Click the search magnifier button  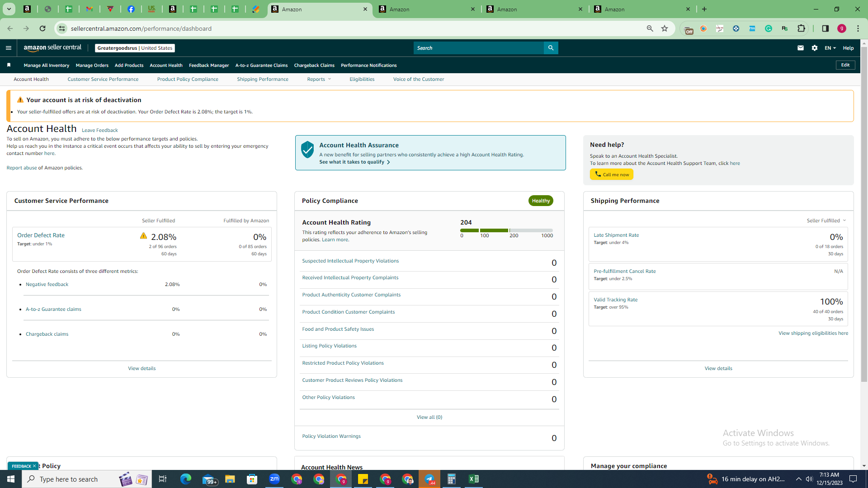point(551,48)
